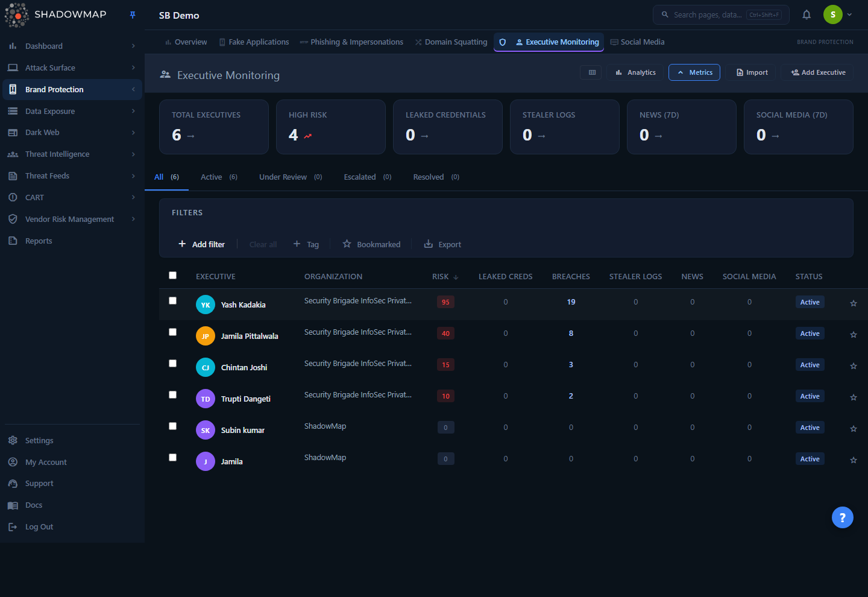Click the SK avatar circle
The width and height of the screenshot is (868, 597).
(x=206, y=430)
